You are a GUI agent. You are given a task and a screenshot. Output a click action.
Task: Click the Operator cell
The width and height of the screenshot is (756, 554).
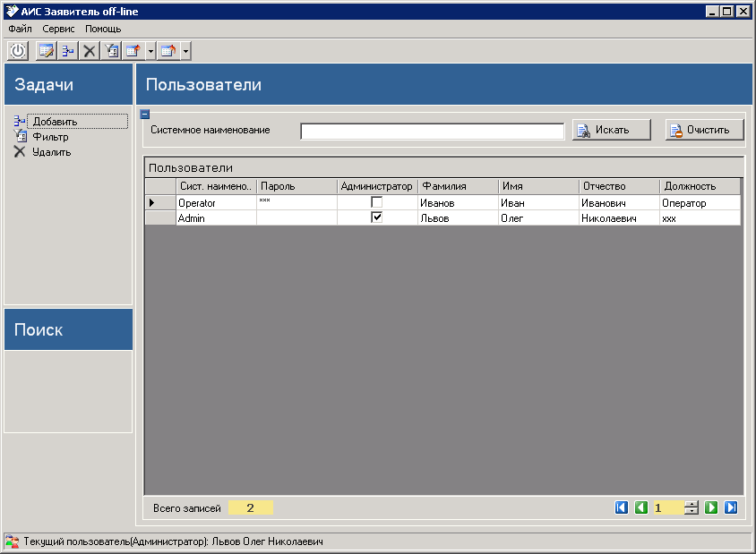(216, 203)
